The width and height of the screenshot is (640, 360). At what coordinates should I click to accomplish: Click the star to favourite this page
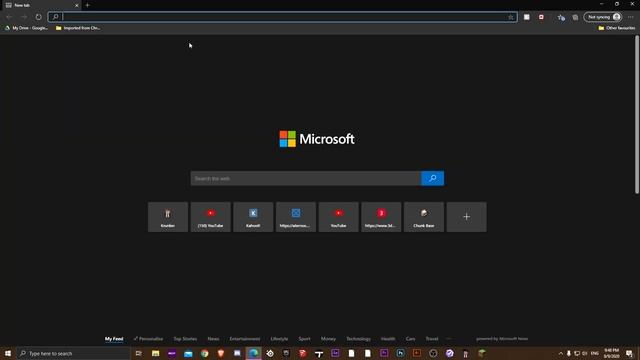point(511,17)
